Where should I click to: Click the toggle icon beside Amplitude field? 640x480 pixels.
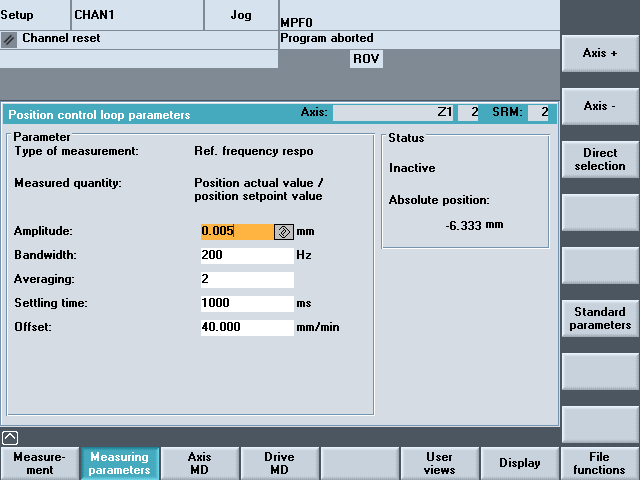(x=284, y=232)
